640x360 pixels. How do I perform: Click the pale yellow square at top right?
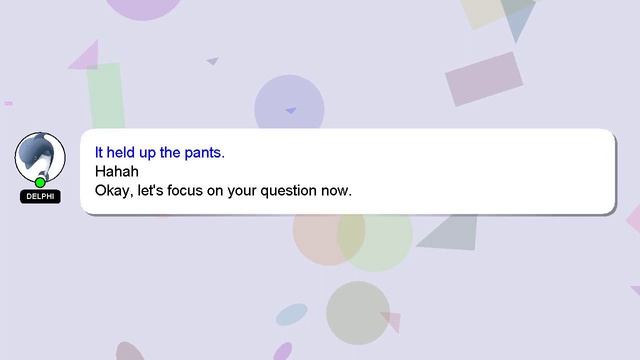[483, 13]
